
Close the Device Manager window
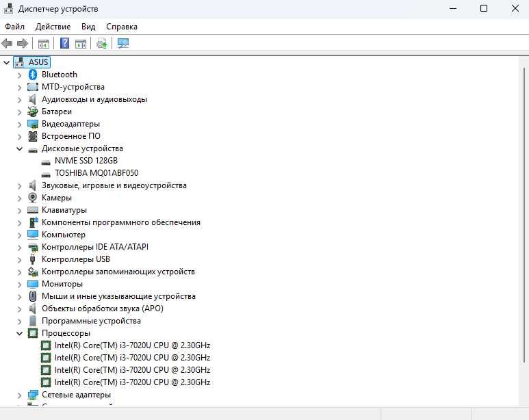(515, 8)
